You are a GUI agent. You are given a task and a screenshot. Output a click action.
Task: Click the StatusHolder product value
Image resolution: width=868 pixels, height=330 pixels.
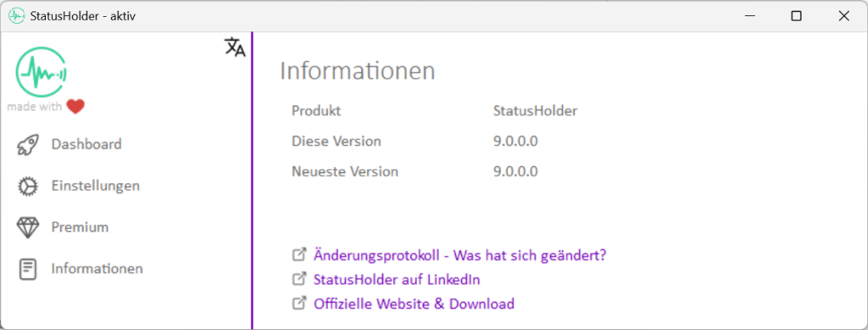(536, 111)
